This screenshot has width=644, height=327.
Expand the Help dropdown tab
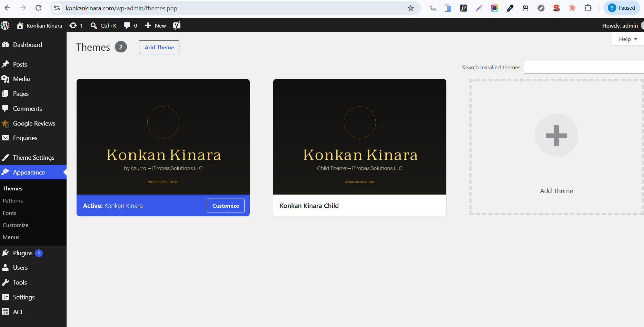[628, 39]
